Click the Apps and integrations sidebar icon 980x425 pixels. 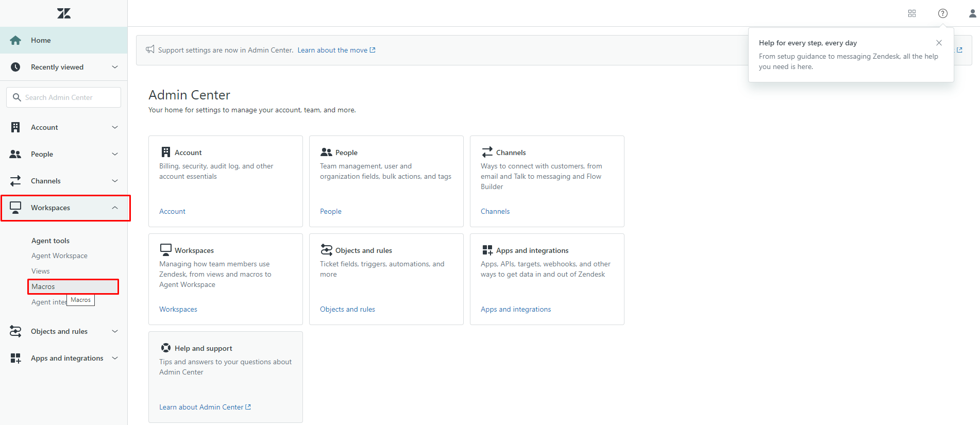15,358
